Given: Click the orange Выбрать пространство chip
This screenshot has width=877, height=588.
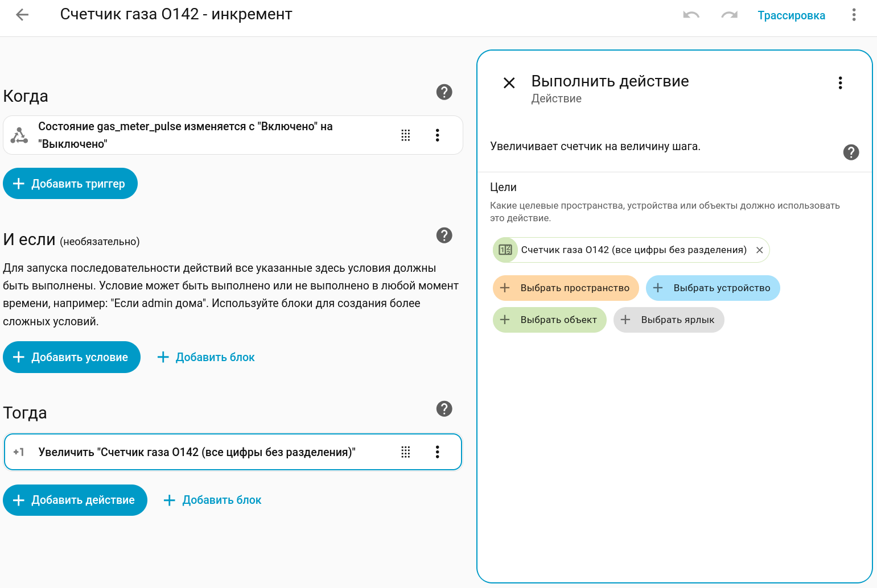Looking at the screenshot, I should coord(566,288).
